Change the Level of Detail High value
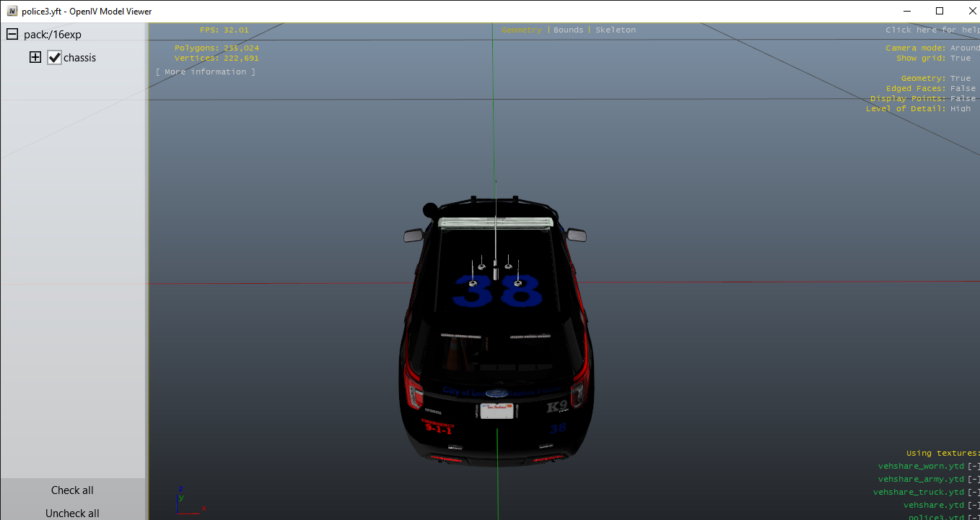The height and width of the screenshot is (520, 980). point(960,109)
